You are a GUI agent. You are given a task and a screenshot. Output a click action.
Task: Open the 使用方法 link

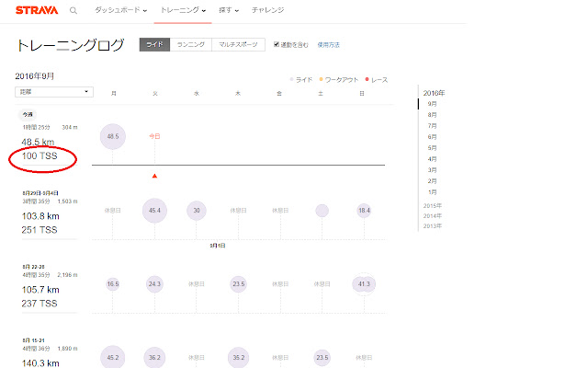(329, 45)
